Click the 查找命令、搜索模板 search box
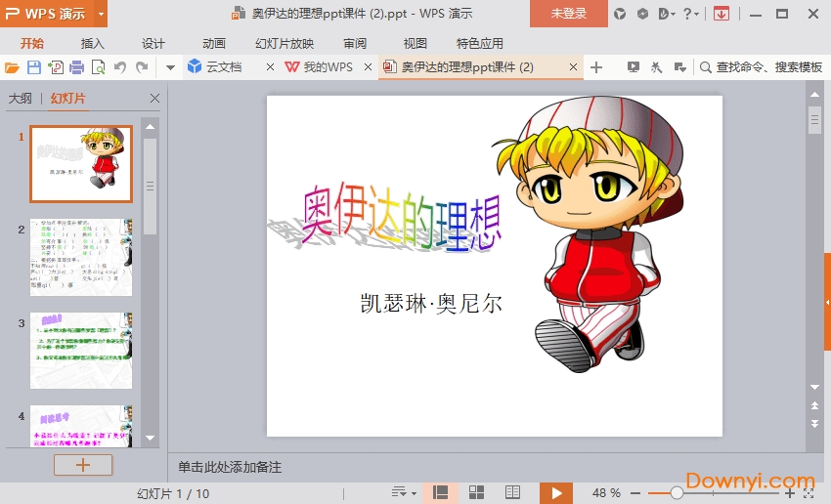 coord(761,67)
